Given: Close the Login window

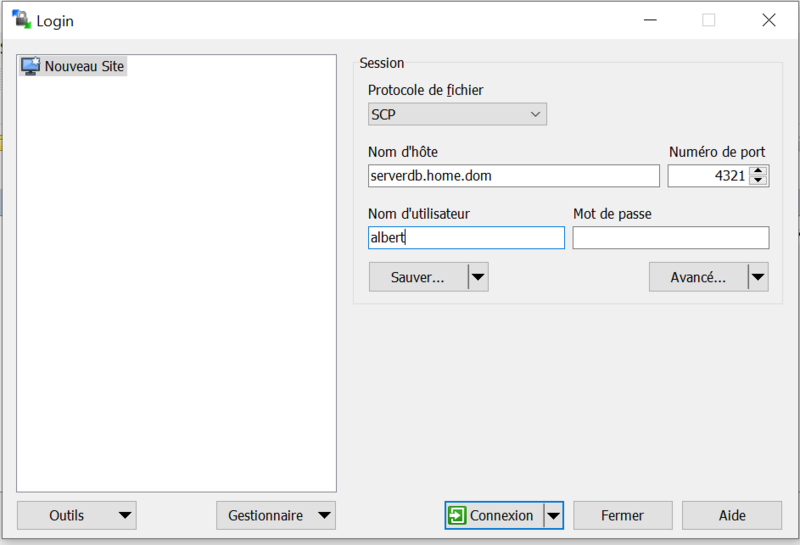Looking at the screenshot, I should 769,20.
